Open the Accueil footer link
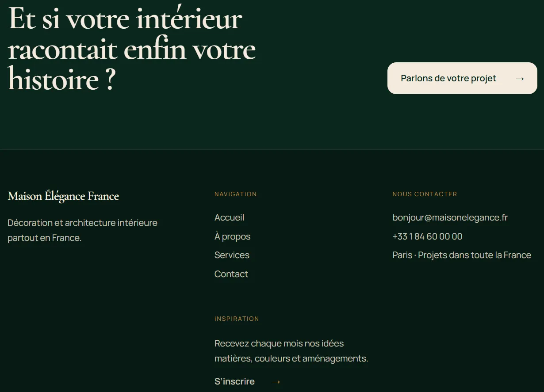544x392 pixels. [x=229, y=217]
